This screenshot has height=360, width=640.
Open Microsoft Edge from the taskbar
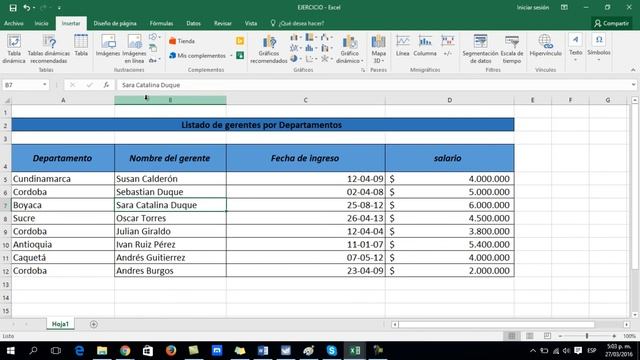coord(79,351)
